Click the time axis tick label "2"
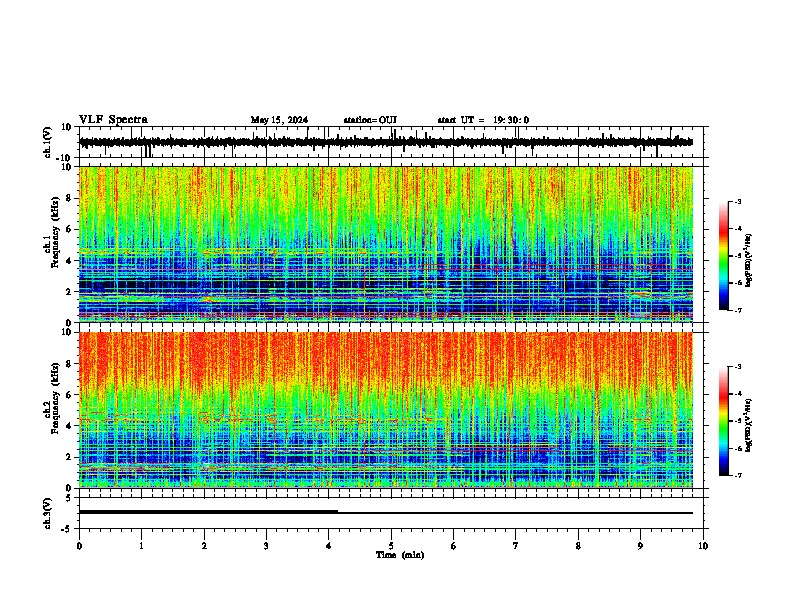Image resolution: width=792 pixels, height=612 pixels. click(204, 546)
